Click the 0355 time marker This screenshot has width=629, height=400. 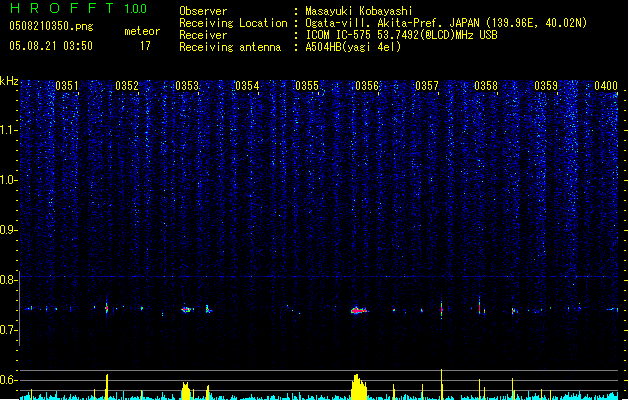pyautogui.click(x=307, y=86)
